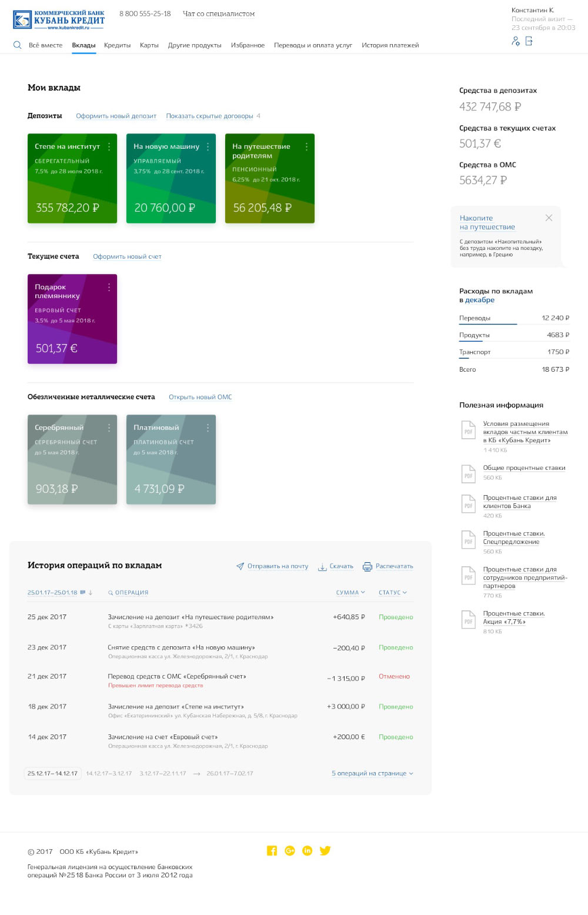Click the Twitter icon in footer
Screen dimensions: 588x915
325,851
